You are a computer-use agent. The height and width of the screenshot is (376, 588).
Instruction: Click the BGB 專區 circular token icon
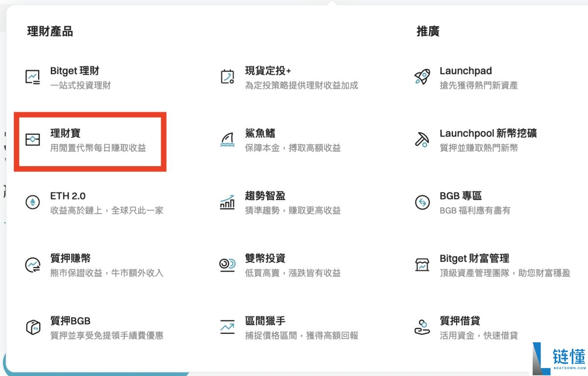click(x=422, y=202)
